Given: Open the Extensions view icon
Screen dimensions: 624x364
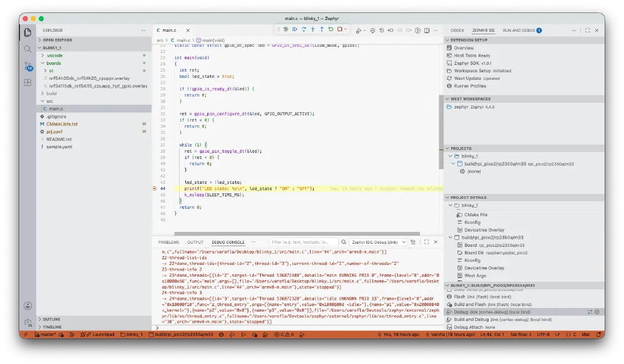Looking at the screenshot, I should (x=27, y=83).
